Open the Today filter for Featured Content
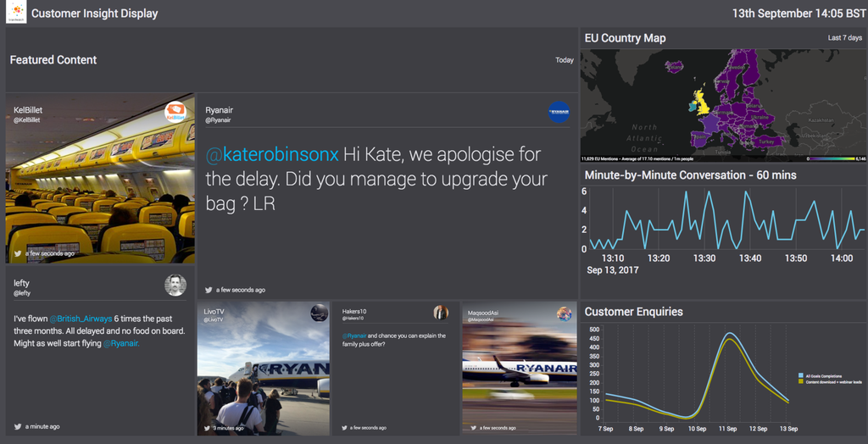The height and width of the screenshot is (444, 868). point(565,60)
